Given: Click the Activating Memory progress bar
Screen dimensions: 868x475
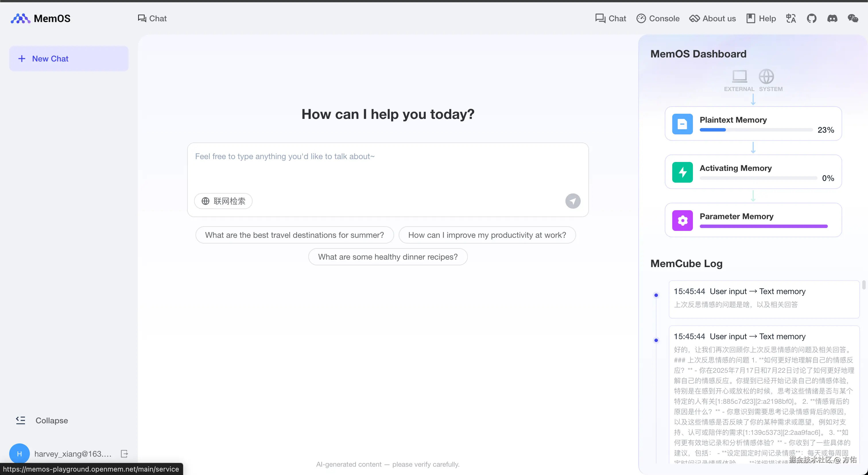Looking at the screenshot, I should click(758, 178).
